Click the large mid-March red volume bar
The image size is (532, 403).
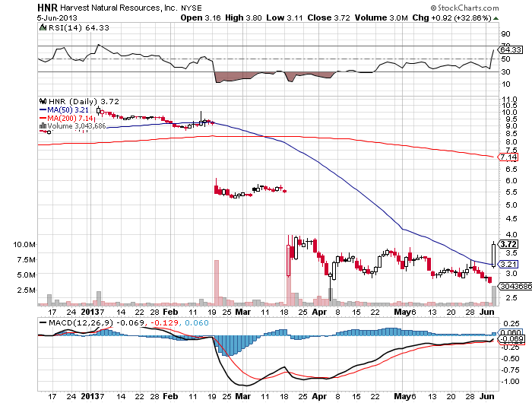coord(289,275)
